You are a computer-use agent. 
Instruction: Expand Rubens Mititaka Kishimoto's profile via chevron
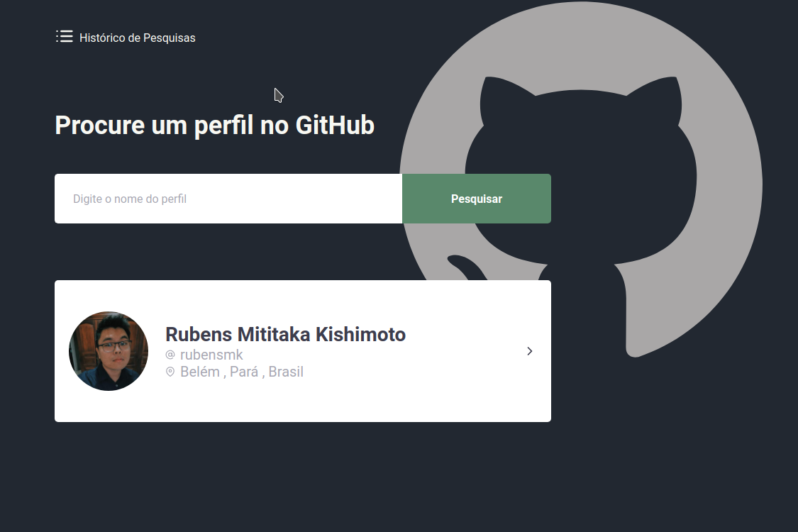tap(529, 351)
